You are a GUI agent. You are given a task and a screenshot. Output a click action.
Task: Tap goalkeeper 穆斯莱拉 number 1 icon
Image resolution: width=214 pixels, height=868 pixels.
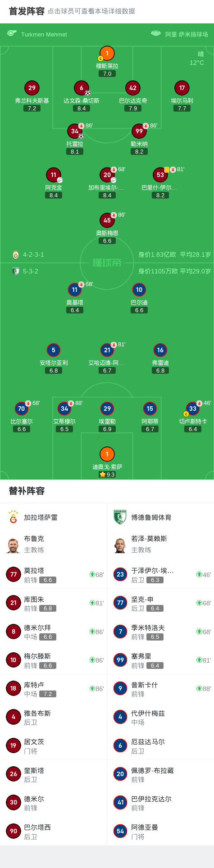(107, 53)
